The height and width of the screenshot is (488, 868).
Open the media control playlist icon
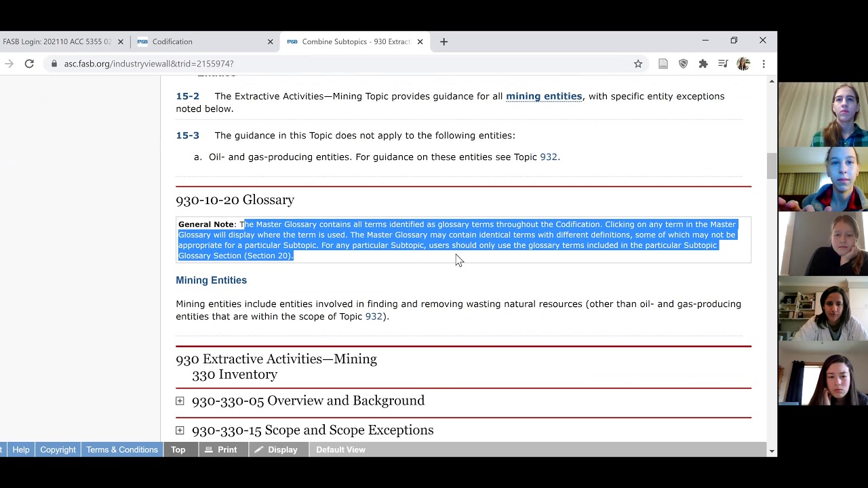coord(723,64)
